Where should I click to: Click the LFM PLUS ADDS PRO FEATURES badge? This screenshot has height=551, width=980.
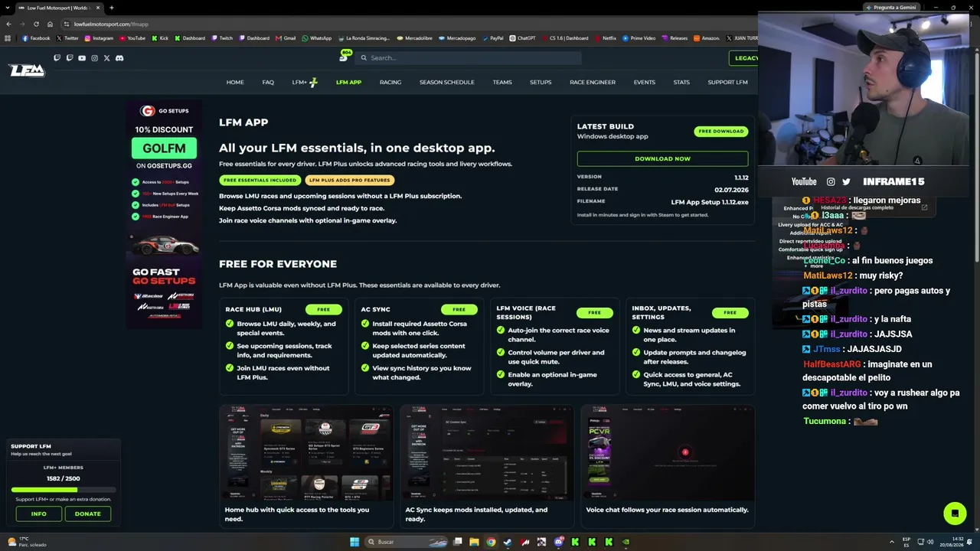pos(349,181)
